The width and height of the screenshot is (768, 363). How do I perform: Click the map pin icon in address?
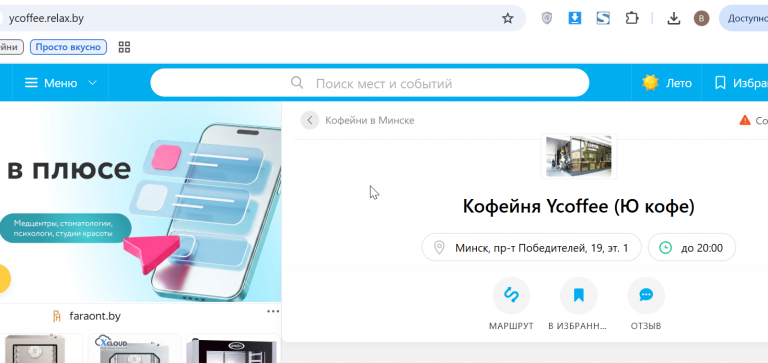click(439, 248)
